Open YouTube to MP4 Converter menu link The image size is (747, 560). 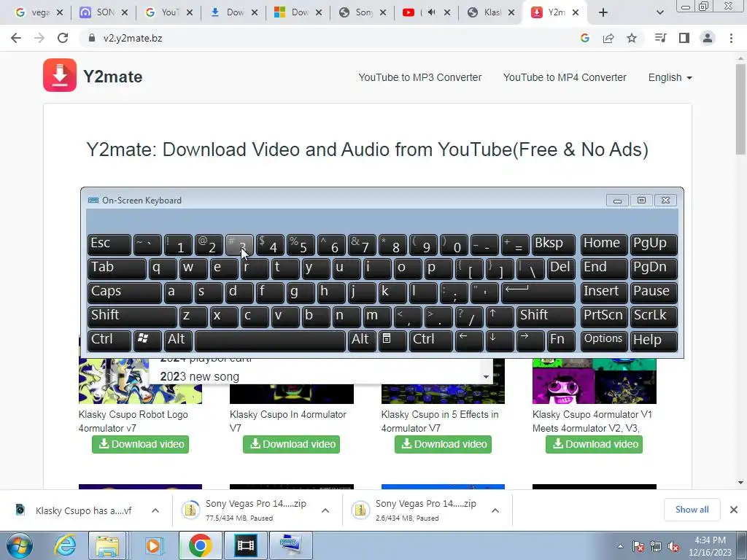tap(565, 77)
